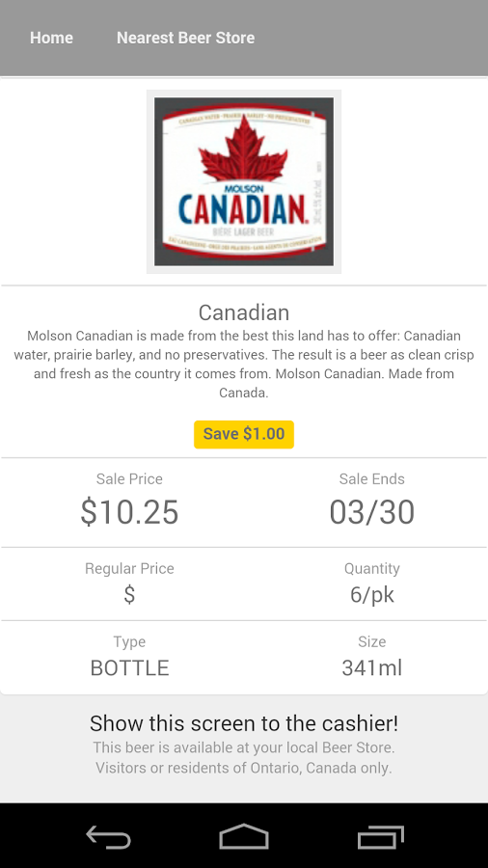This screenshot has width=488, height=868.
Task: Tap the Android home icon
Action: coord(244,836)
